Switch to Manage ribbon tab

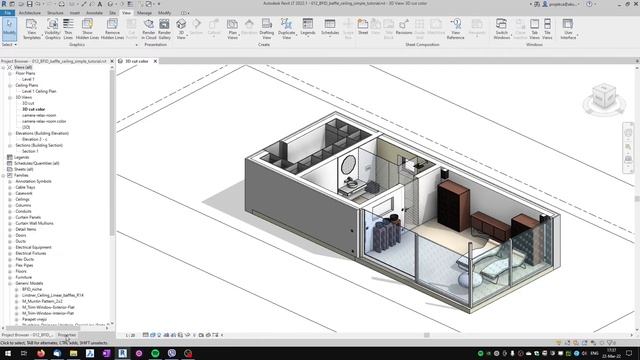(144, 13)
